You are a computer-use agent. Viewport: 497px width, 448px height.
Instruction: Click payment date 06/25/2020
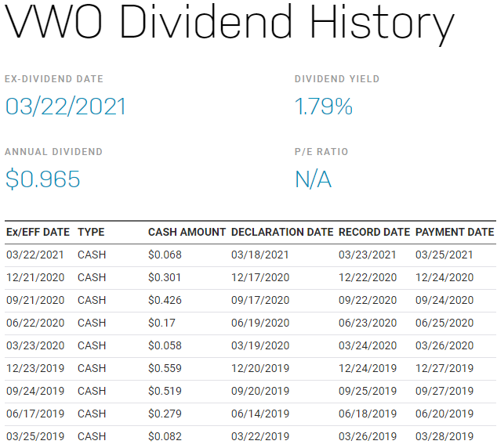pos(444,323)
